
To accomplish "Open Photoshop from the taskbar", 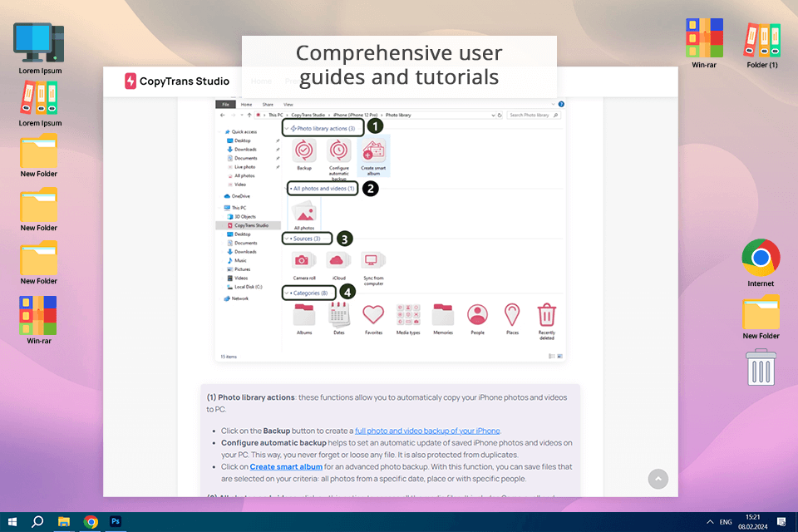I will tap(116, 521).
